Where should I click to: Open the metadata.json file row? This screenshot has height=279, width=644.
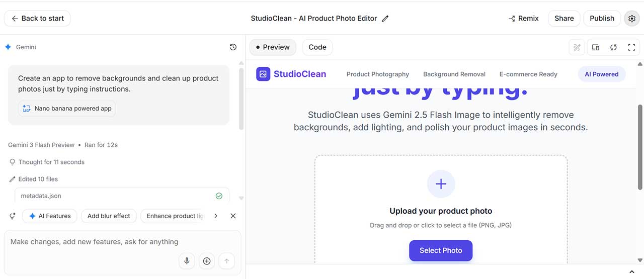point(122,196)
